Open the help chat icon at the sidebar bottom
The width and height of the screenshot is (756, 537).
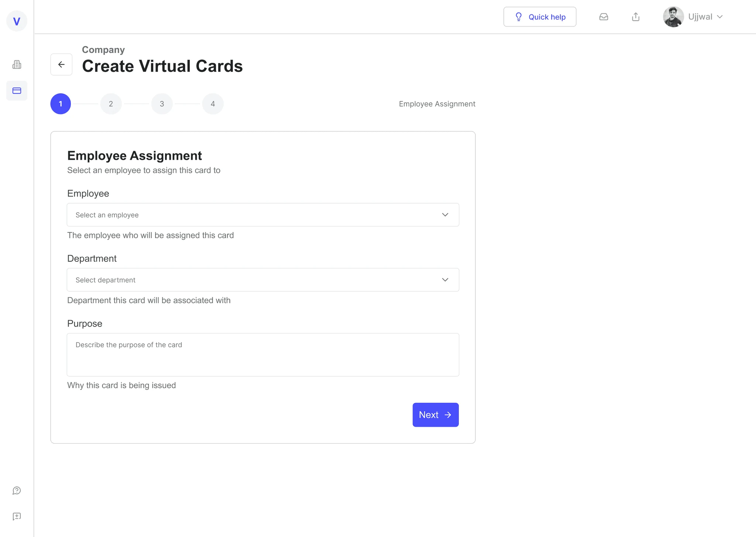coord(17,491)
